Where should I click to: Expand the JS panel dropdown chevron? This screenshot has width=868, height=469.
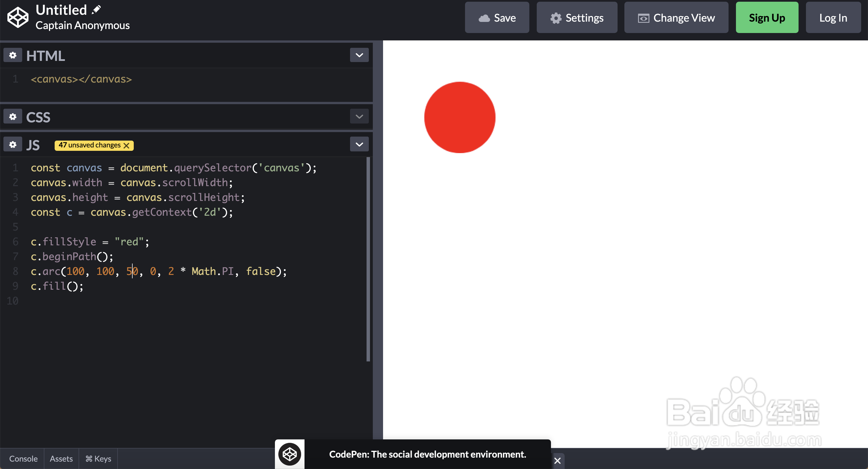[359, 145]
